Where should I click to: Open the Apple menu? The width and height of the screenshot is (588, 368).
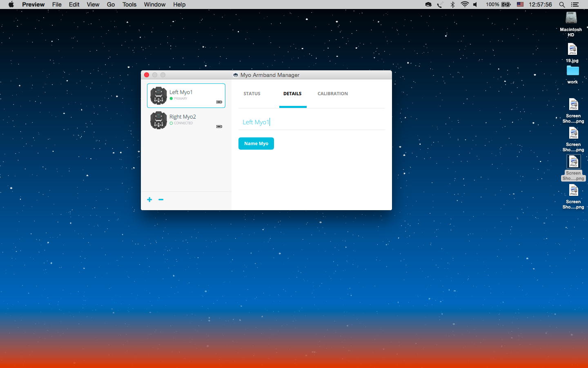click(x=11, y=4)
